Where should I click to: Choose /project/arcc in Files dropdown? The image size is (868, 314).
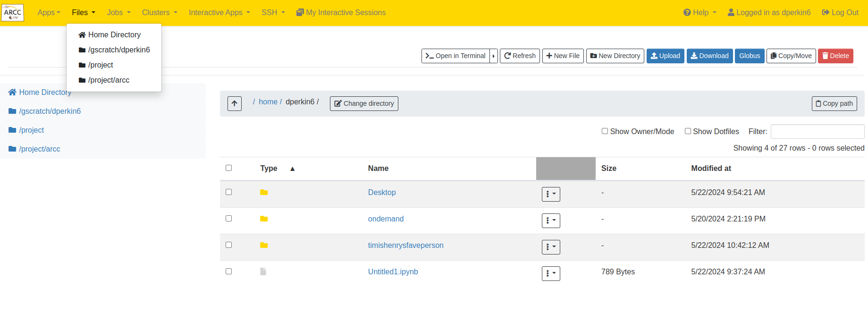114,80
